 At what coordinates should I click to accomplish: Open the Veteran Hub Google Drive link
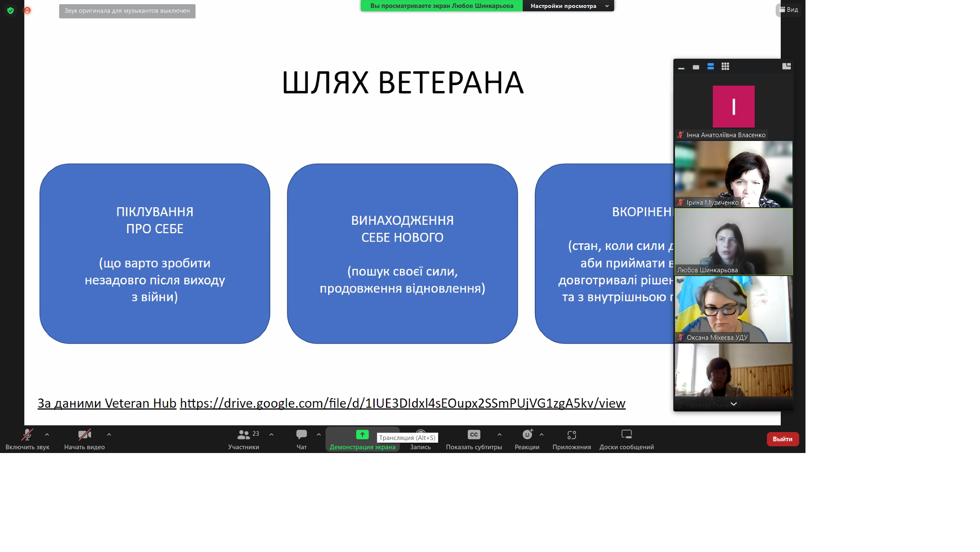(402, 403)
